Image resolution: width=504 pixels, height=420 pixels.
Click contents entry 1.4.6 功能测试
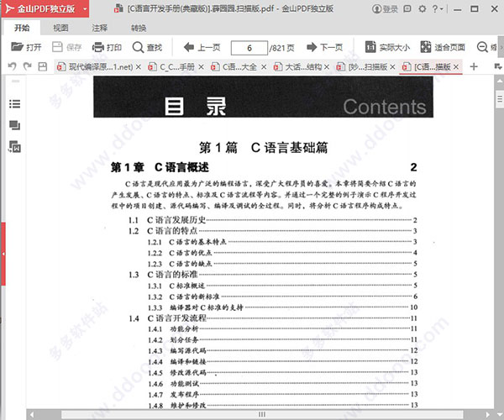coord(282,383)
